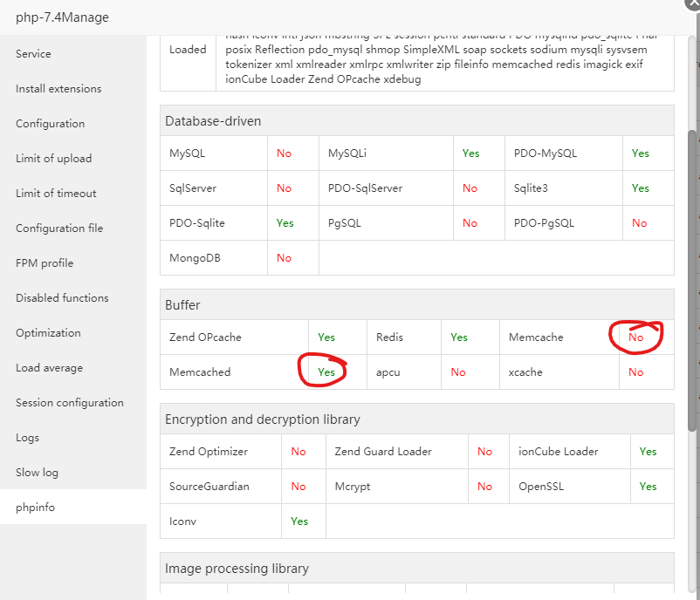Click the circled Memcache No status
This screenshot has height=600, width=700.
(636, 337)
